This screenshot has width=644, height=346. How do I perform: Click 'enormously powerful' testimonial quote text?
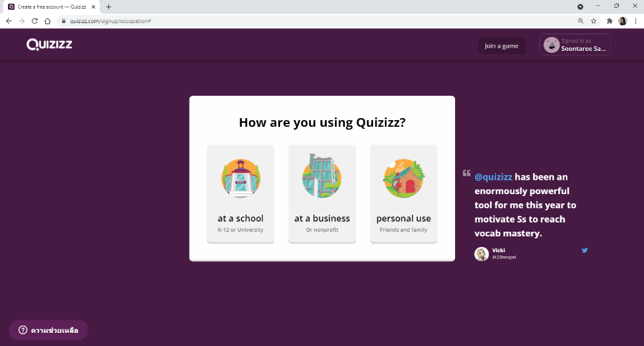pos(522,191)
